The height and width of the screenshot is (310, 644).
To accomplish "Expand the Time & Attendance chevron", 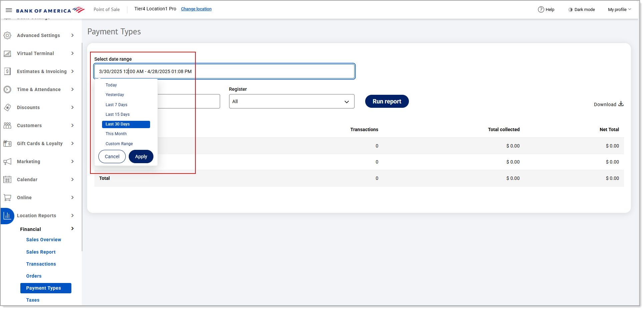I will click(x=72, y=89).
